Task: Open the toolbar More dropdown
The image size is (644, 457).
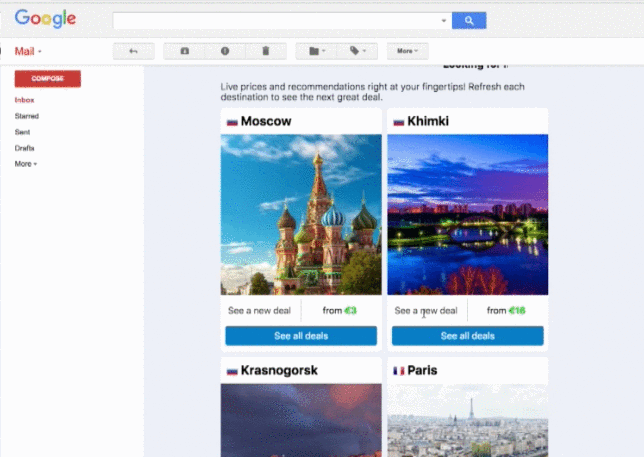Action: point(407,51)
